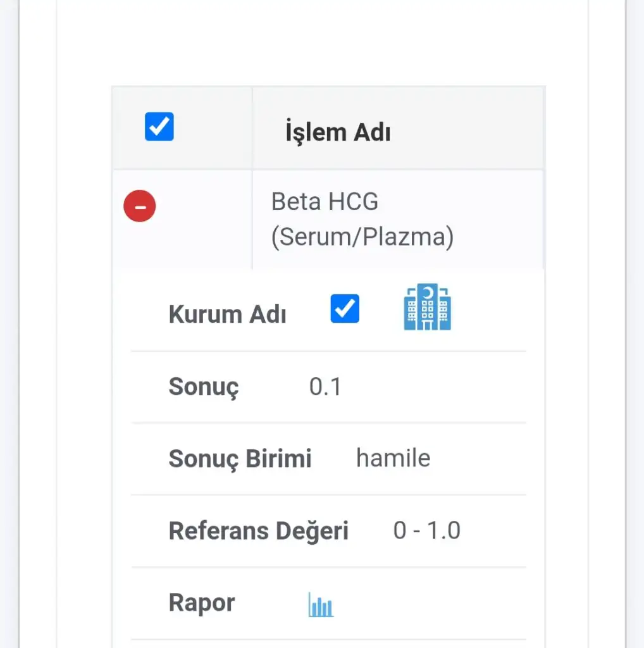Click the Sonuç Birimi label
This screenshot has height=648, width=644.
point(240,459)
